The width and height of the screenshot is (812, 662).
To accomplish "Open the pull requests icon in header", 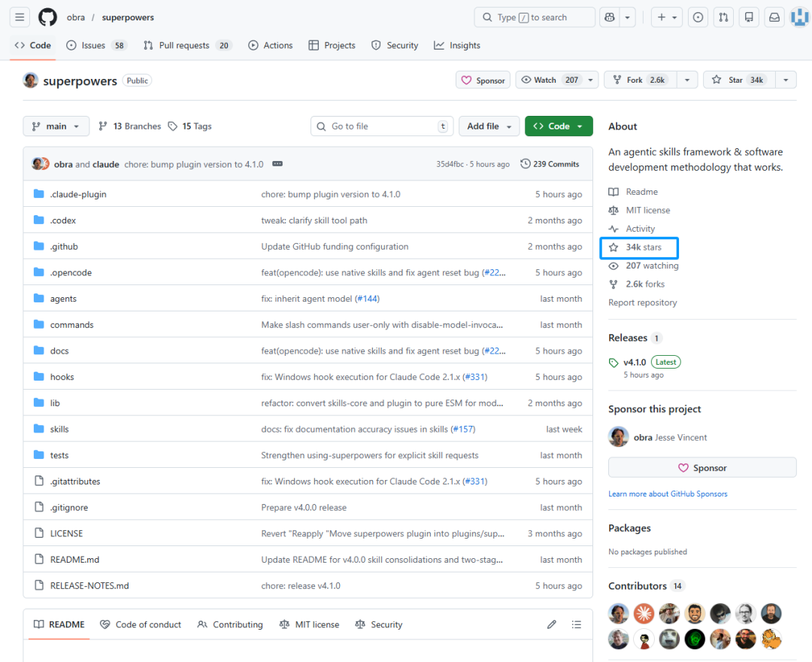I will click(723, 17).
